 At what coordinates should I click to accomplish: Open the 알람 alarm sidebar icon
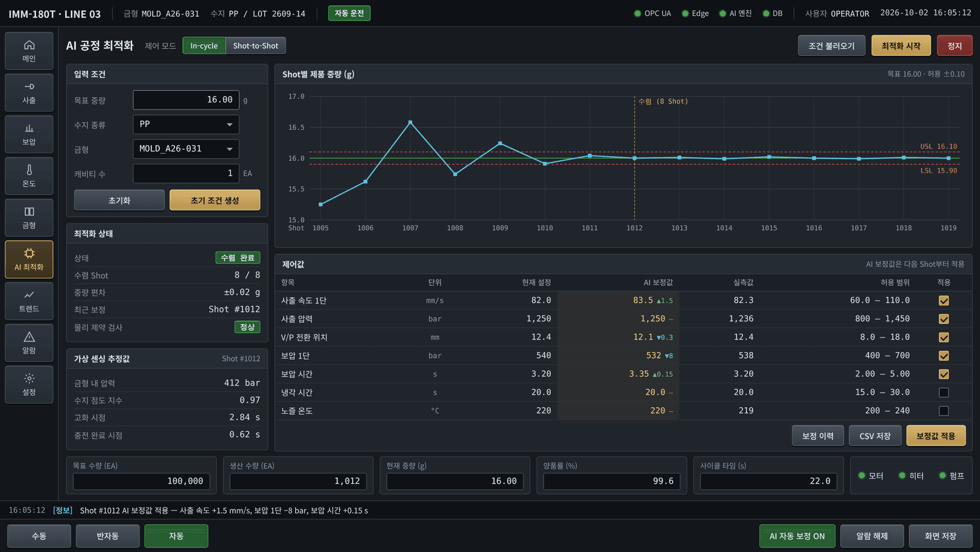click(x=29, y=343)
